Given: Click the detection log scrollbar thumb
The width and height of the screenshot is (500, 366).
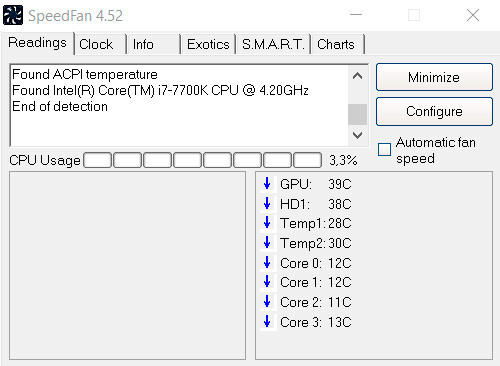Looking at the screenshot, I should (357, 114).
